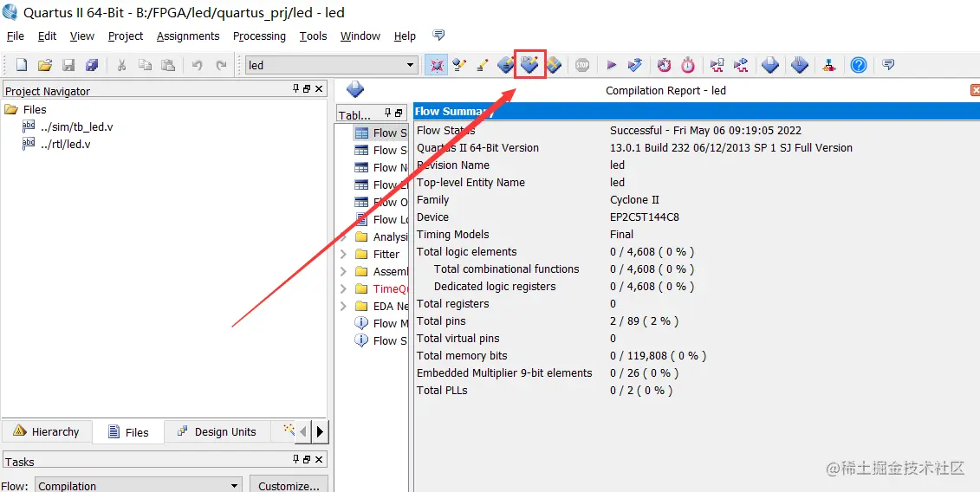Open the Edit menu
Screen dimensions: 980x492
coord(48,36)
